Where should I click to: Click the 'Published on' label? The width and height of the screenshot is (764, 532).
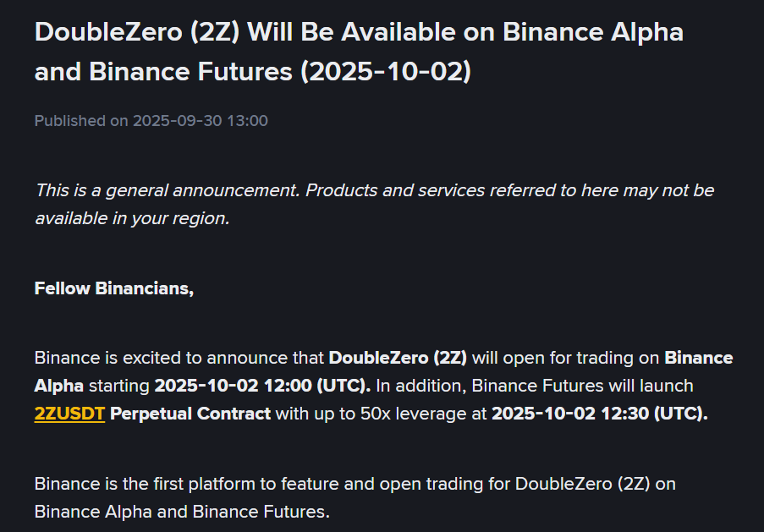[81, 121]
